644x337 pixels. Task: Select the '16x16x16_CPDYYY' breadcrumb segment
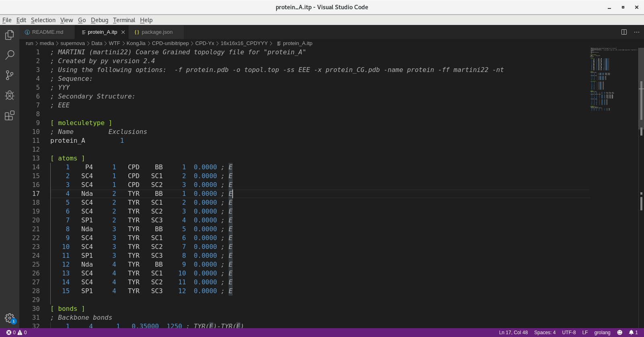[244, 43]
